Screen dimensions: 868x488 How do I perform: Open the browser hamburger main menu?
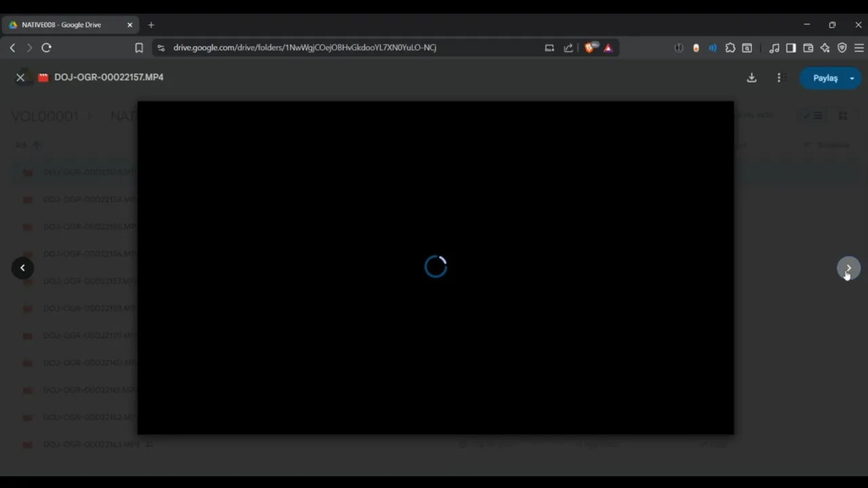coord(859,47)
